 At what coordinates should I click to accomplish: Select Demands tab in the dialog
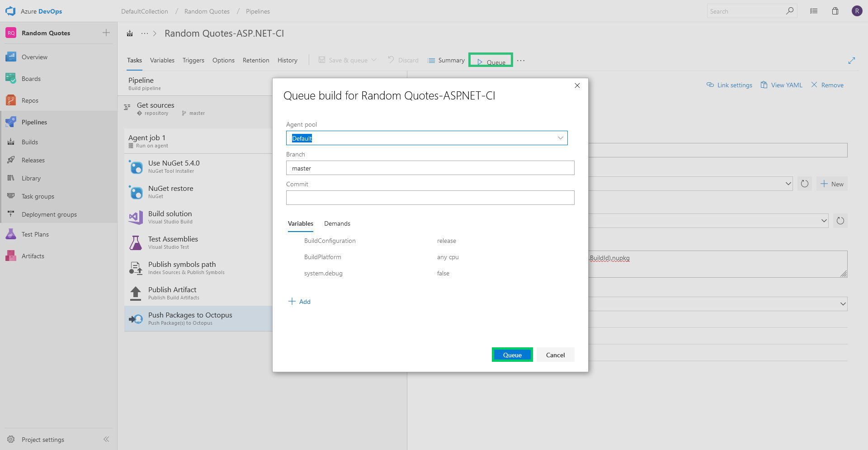pos(337,223)
